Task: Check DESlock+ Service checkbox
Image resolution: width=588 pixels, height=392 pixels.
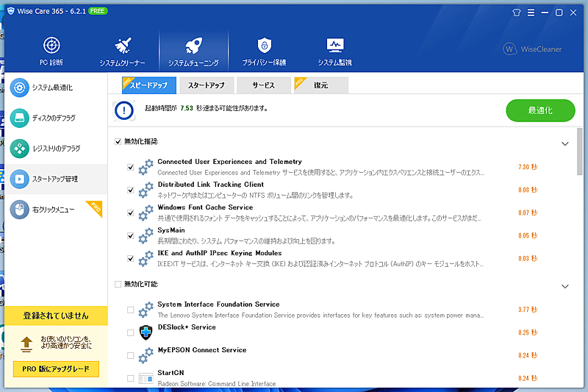Action: click(131, 332)
